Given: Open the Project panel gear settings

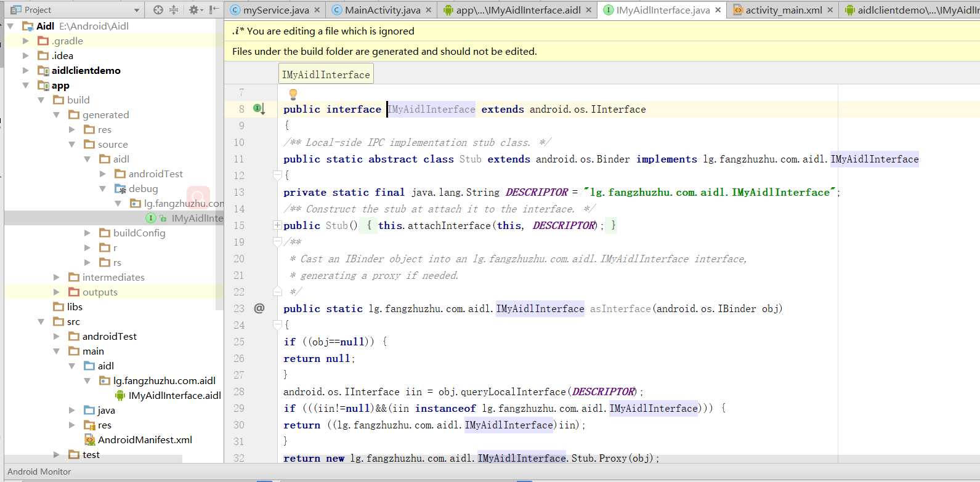Looking at the screenshot, I should (195, 10).
